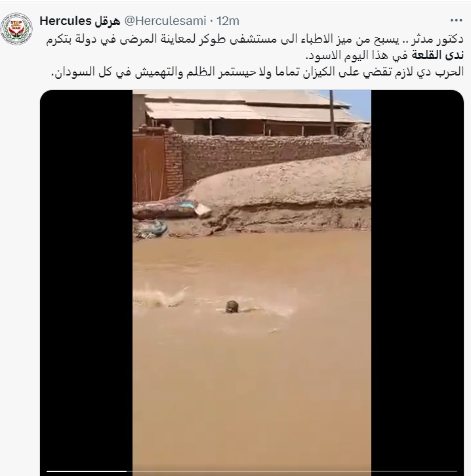This screenshot has height=476, width=471.
Task: Click the tweet's last line mentioning السودان
Action: pyautogui.click(x=258, y=72)
